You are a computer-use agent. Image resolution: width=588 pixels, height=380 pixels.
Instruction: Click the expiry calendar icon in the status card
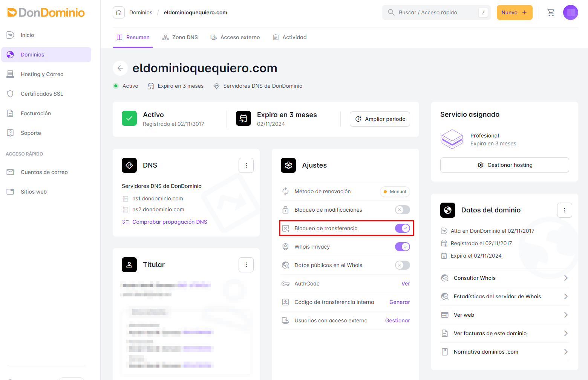[243, 118]
